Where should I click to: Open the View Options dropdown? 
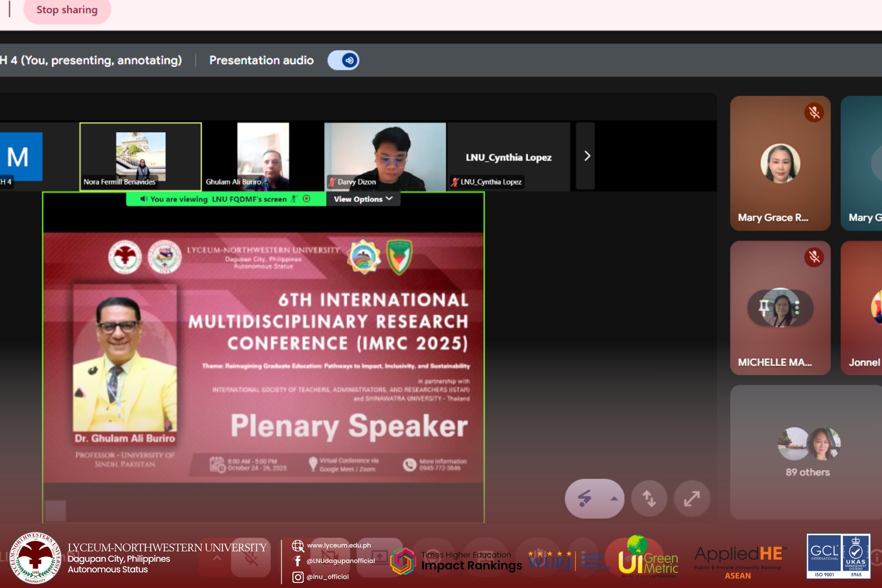(x=363, y=199)
